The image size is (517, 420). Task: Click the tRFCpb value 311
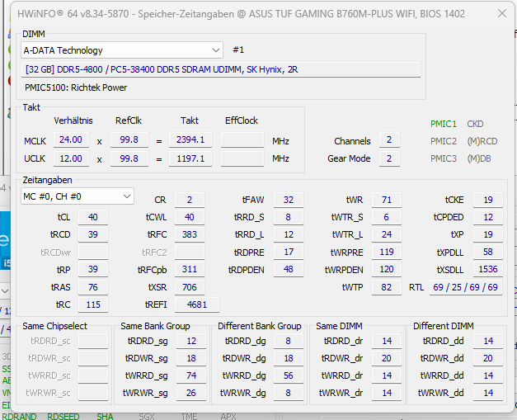[190, 269]
